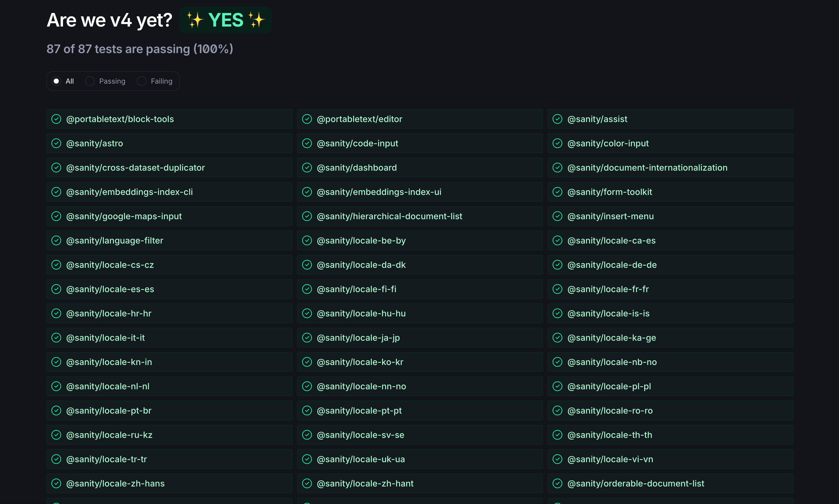This screenshot has width=839, height=504.
Task: Click the @sanity/locale-vi-vn row
Action: 610,459
